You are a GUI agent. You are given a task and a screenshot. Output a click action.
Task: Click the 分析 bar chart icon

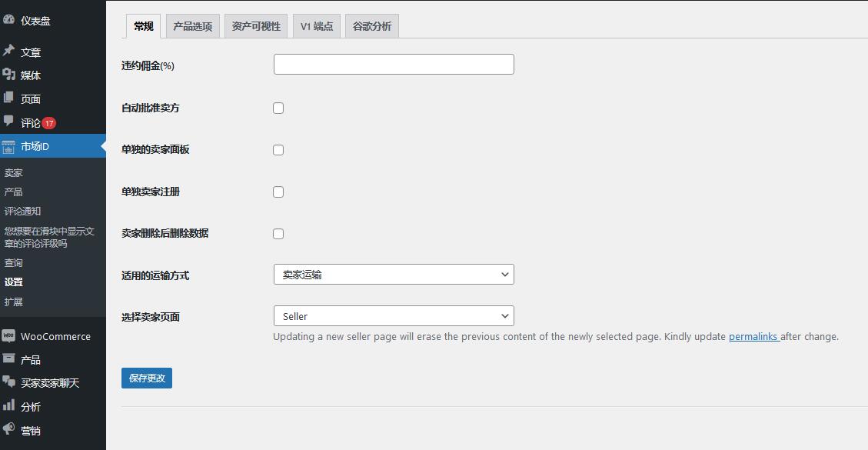[8, 405]
